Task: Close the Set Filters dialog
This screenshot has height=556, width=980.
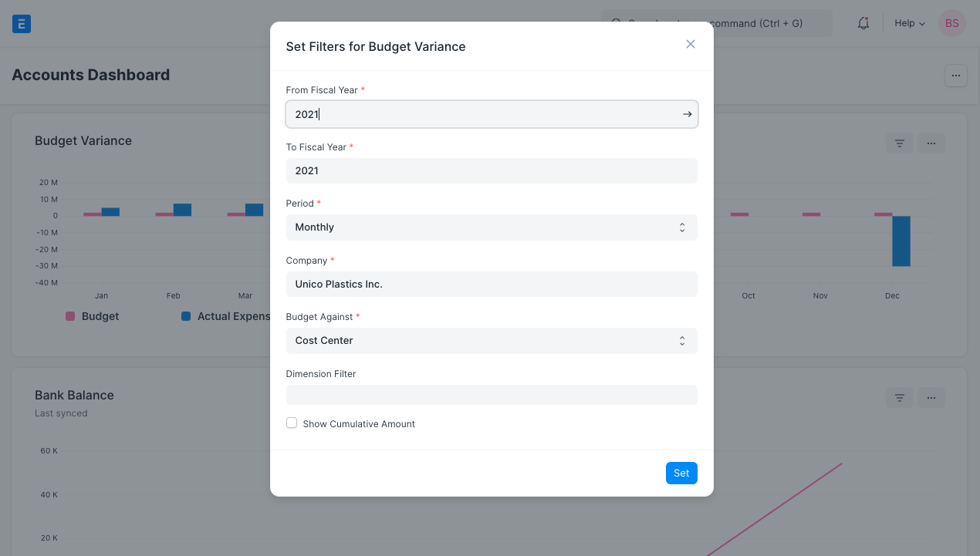Action: point(690,44)
